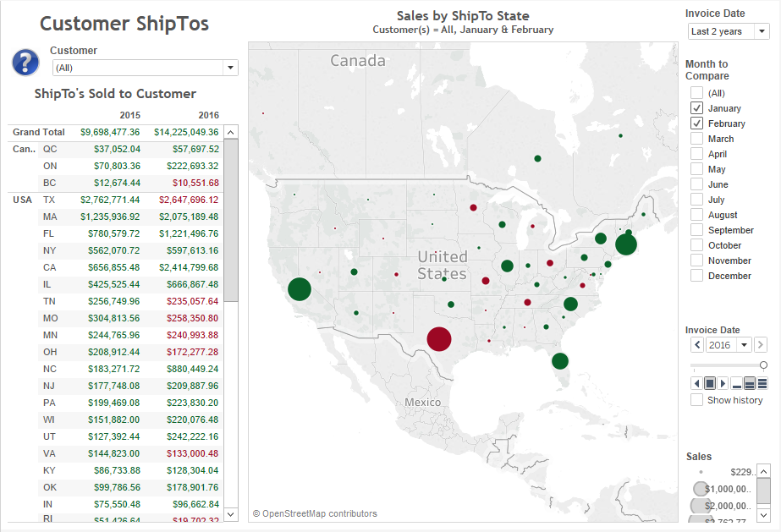The image size is (781, 532).
Task: Set playback speed to normal
Action: pos(749,383)
